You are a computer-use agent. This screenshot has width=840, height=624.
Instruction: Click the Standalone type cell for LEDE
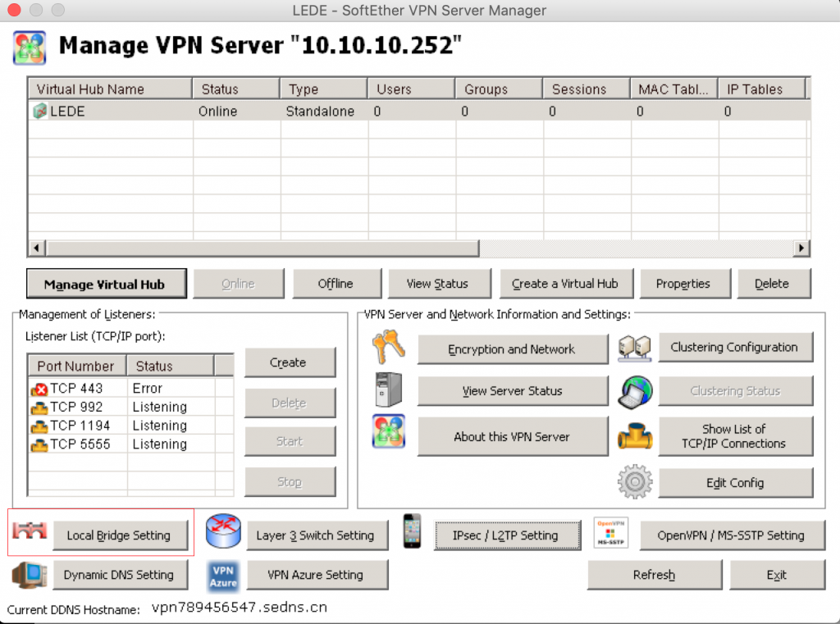click(x=321, y=112)
